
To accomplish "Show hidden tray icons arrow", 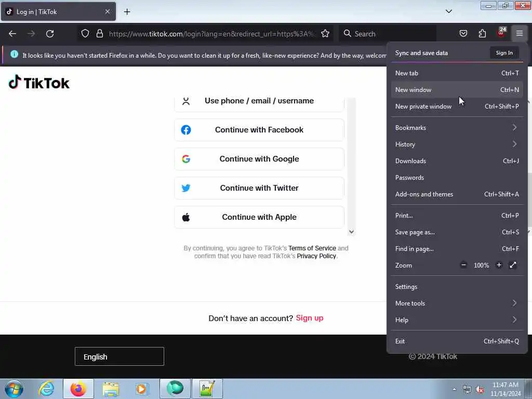I will [454, 389].
